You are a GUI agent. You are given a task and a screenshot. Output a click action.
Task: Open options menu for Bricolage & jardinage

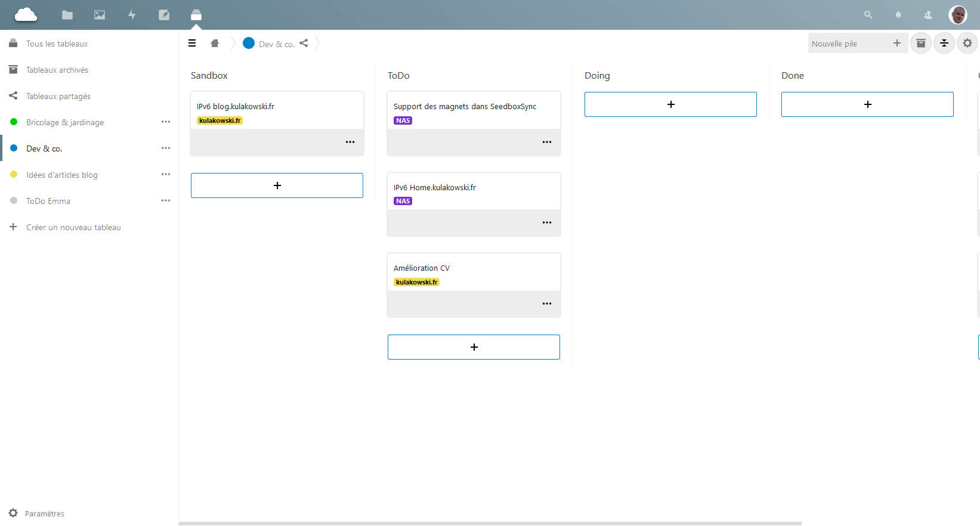point(166,122)
